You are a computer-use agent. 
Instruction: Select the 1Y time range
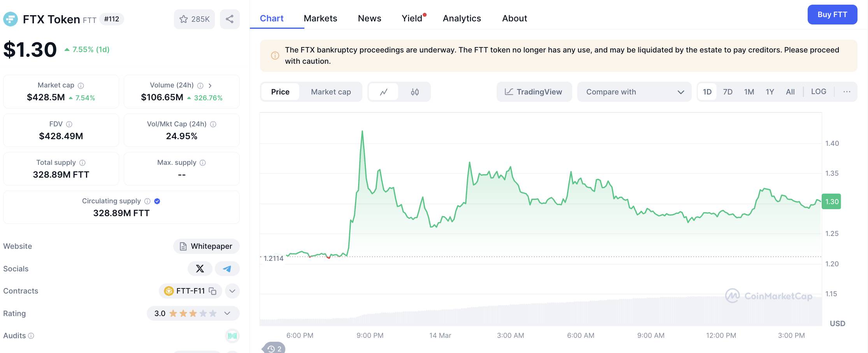click(x=770, y=92)
